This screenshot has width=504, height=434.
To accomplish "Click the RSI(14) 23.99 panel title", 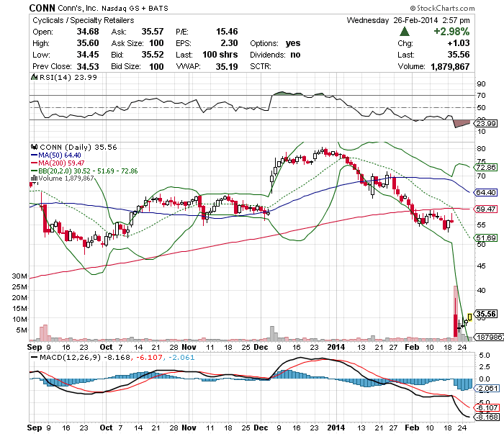I will coord(68,78).
